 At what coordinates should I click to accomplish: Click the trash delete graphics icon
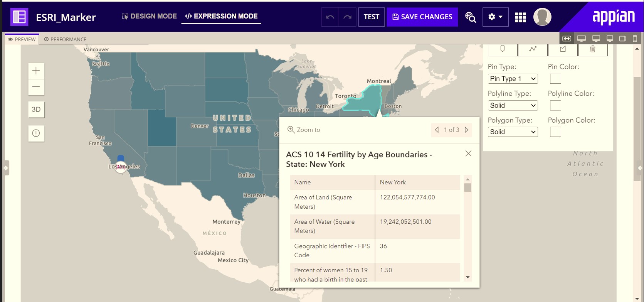click(x=593, y=49)
